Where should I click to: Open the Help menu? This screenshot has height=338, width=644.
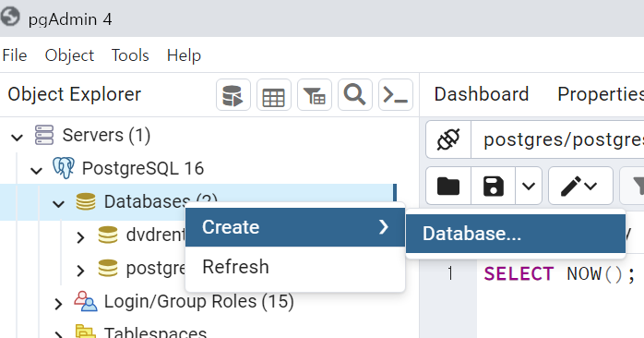tap(184, 55)
